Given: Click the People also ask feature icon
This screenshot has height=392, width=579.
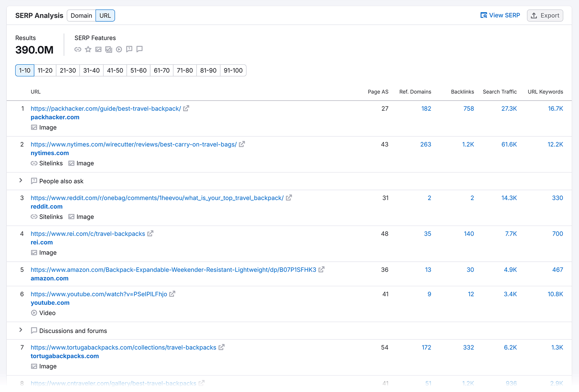Looking at the screenshot, I should point(129,49).
